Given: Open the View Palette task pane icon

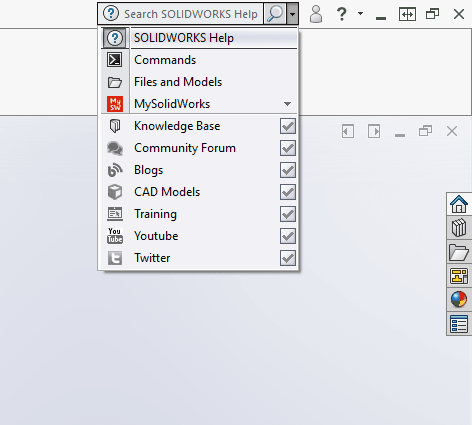Looking at the screenshot, I should 459,276.
